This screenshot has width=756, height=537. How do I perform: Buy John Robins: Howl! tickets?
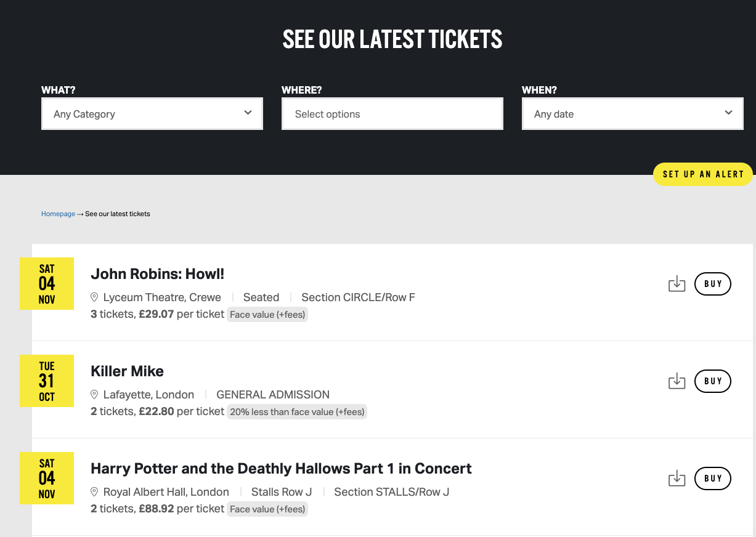point(713,284)
